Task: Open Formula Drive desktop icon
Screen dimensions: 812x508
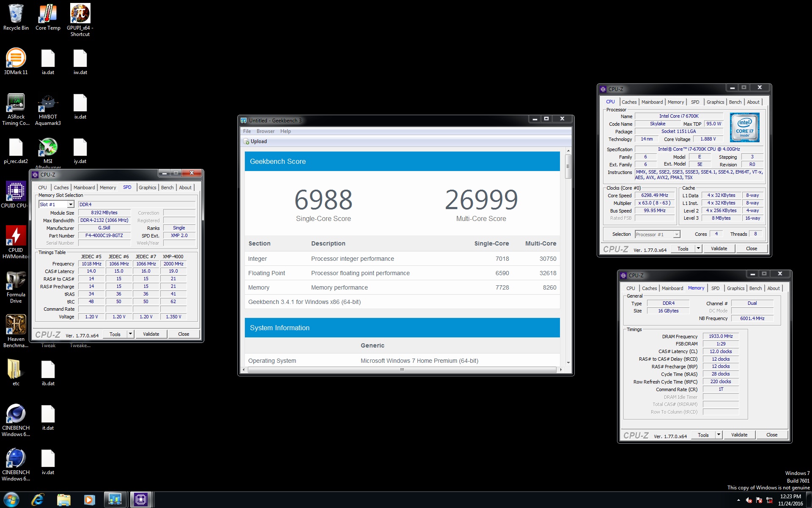Action: (16, 287)
